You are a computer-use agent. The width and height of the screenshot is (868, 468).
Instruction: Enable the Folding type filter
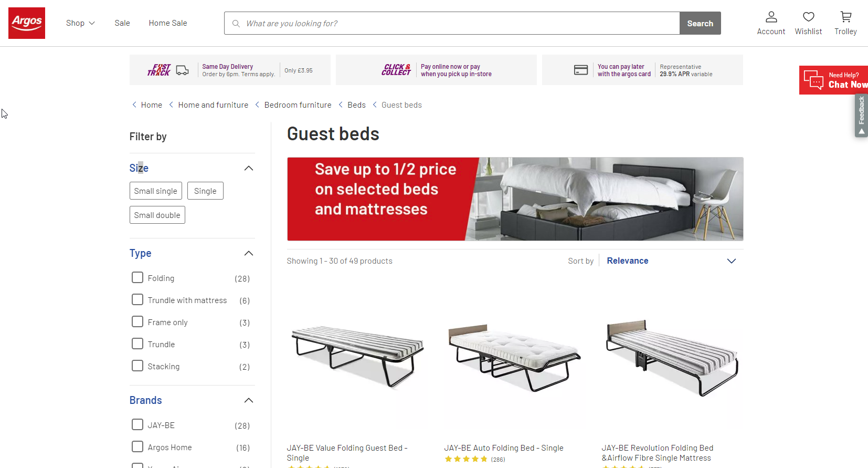coord(137,277)
